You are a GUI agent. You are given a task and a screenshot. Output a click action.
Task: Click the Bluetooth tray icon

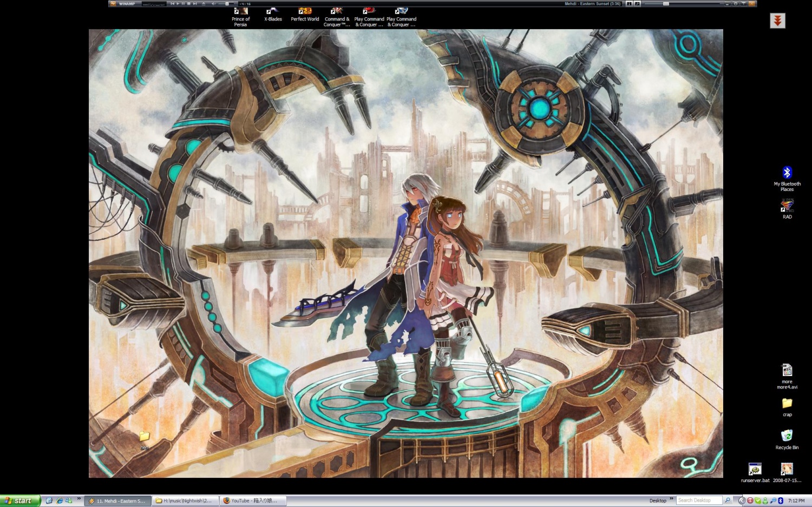coord(781,501)
